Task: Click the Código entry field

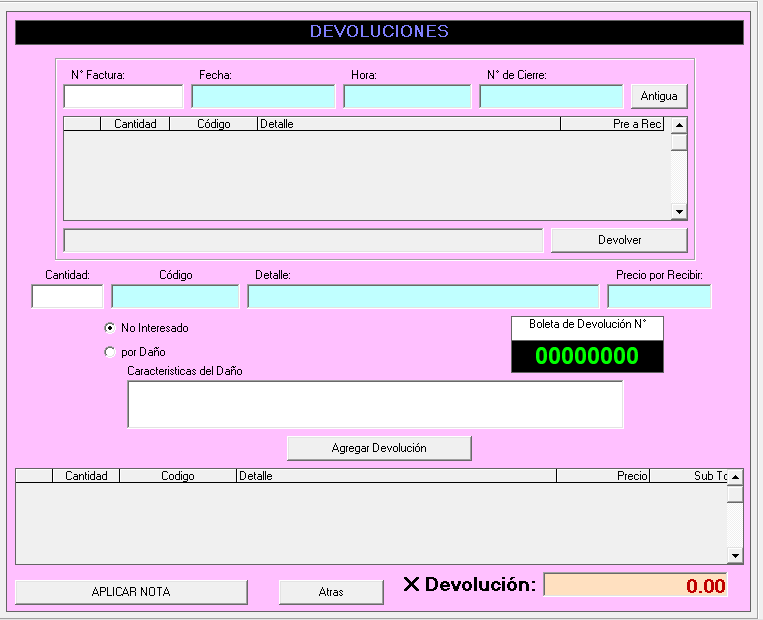Action: 175,297
